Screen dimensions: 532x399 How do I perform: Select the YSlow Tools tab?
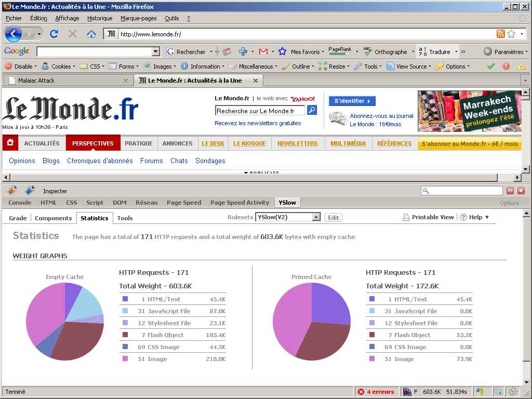click(125, 218)
